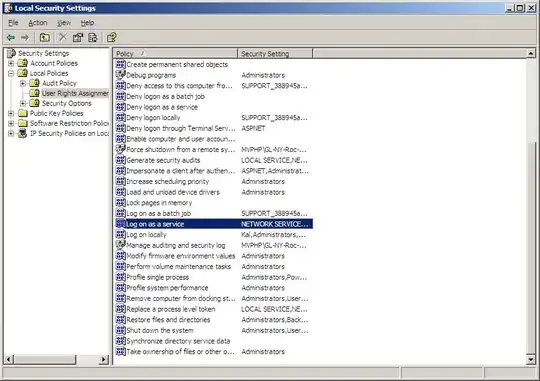Screen dimensions: 540x381
Task: Expand the Public Key Policies node
Action: tap(11, 113)
